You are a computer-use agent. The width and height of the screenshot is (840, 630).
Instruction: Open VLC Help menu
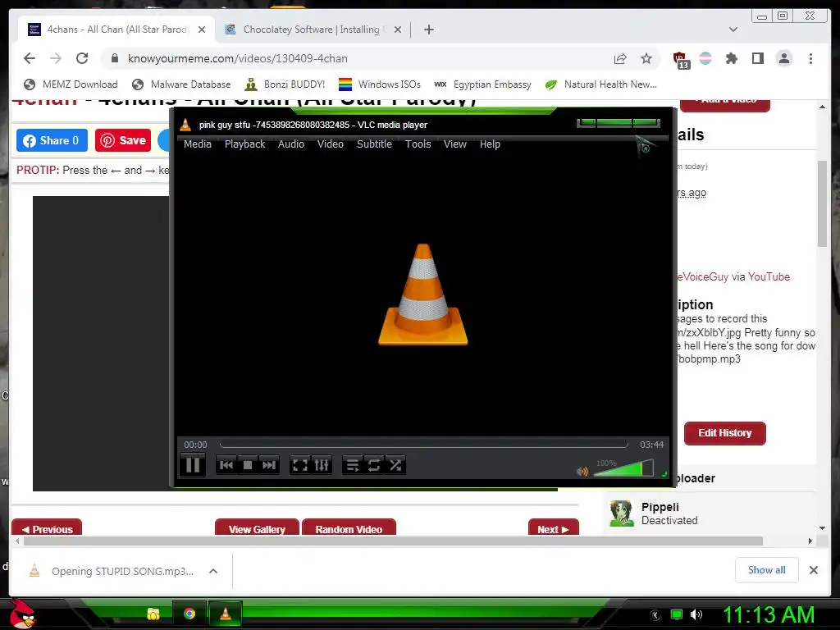490,144
